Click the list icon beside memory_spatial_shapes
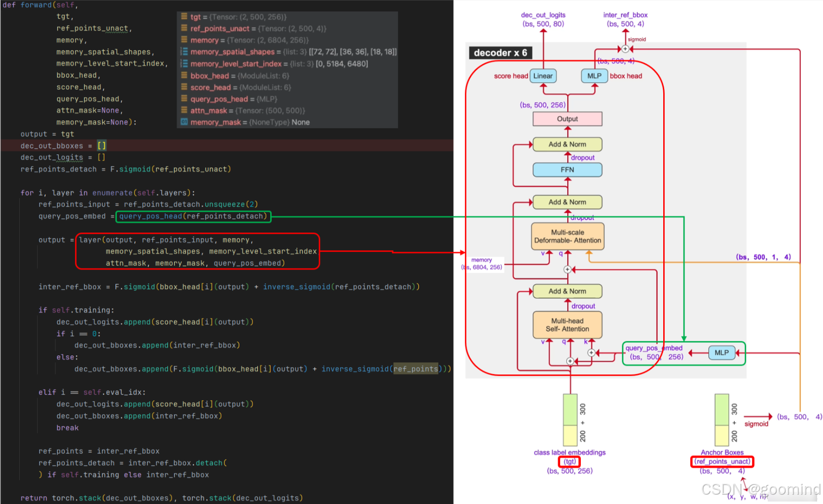 (x=184, y=51)
